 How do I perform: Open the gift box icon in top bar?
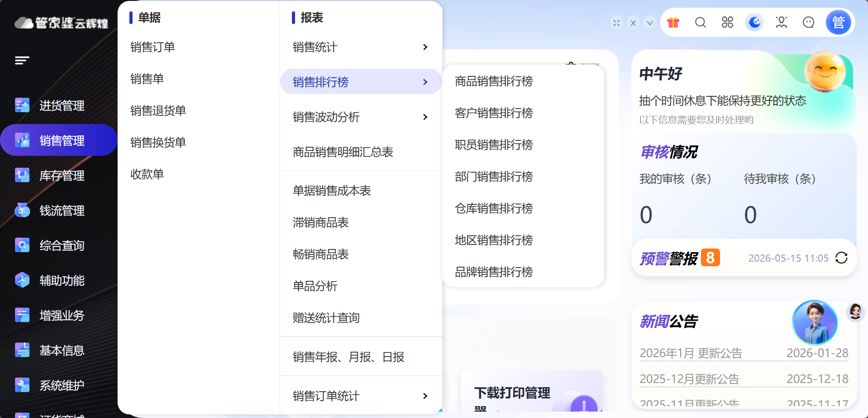point(673,22)
